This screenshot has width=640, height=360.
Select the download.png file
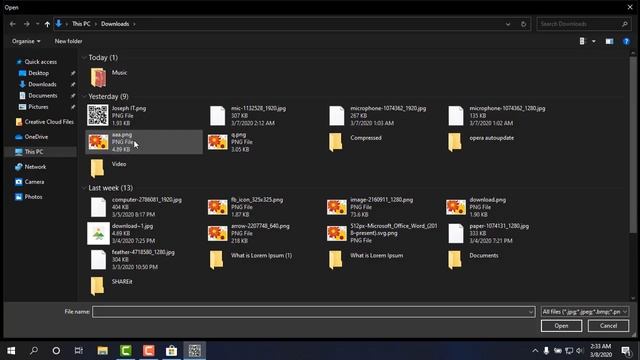pos(476,207)
